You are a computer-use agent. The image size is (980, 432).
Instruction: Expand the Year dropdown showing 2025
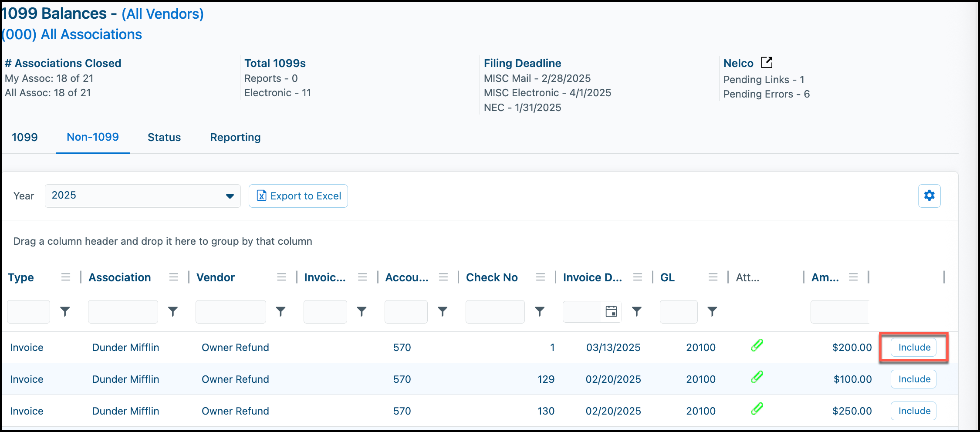[x=143, y=196]
